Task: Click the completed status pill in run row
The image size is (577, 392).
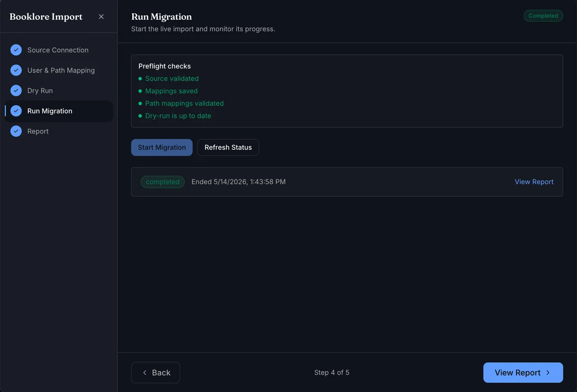Action: 163,182
